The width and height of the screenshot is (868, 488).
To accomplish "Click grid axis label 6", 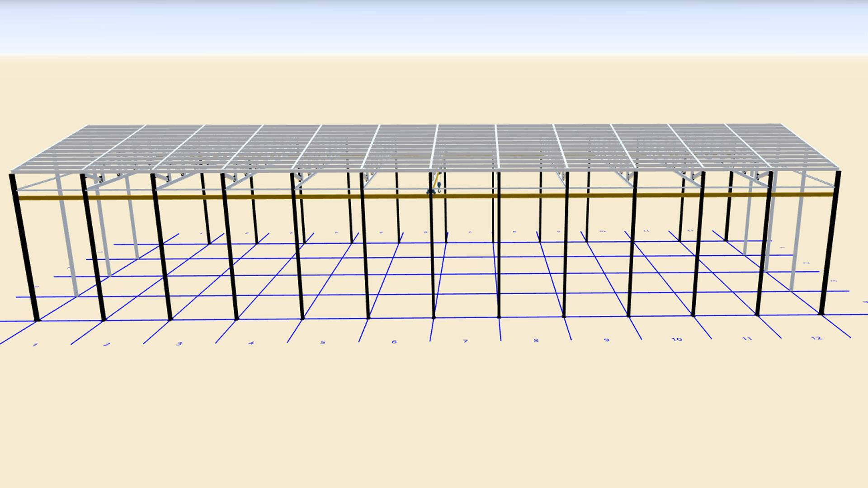I will tap(394, 342).
